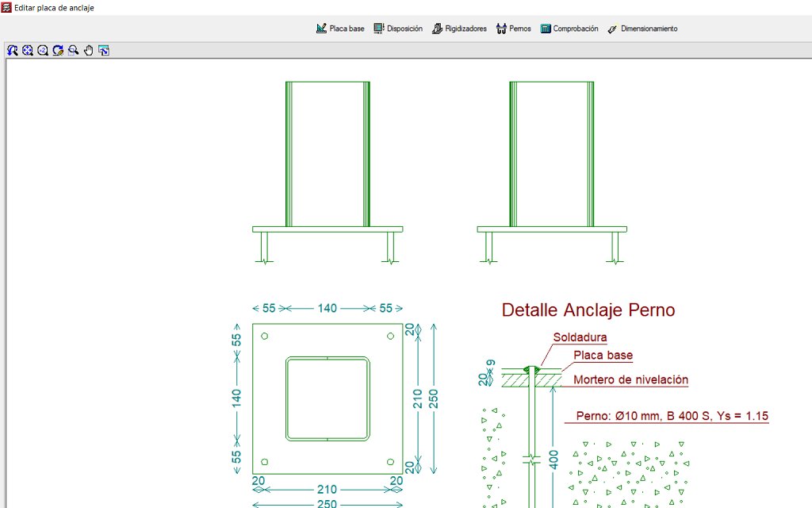Viewport: 812px width, 508px height.
Task: Click the Mortero de nivelación label
Action: pyautogui.click(x=630, y=380)
